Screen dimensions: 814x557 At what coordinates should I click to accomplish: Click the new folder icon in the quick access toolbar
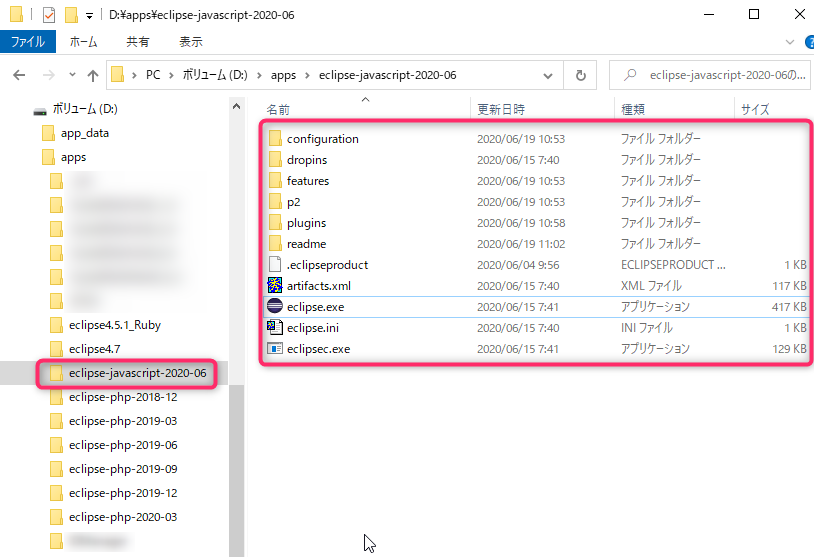[x=71, y=15]
